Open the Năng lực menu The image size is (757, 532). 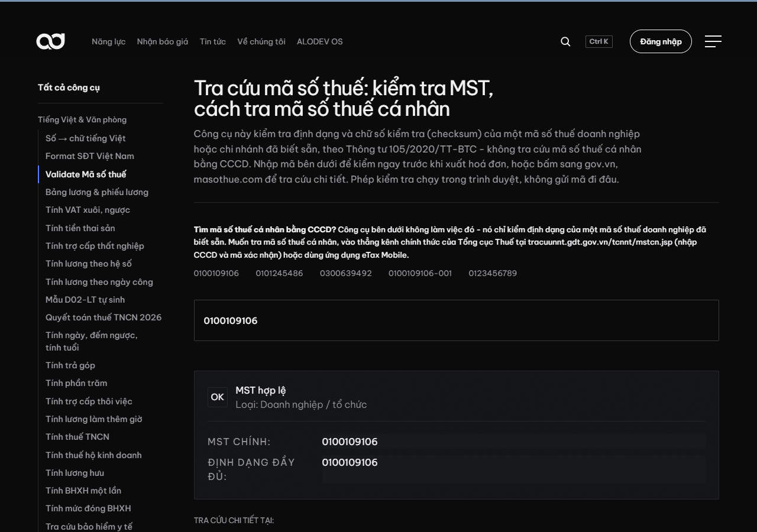pos(108,41)
